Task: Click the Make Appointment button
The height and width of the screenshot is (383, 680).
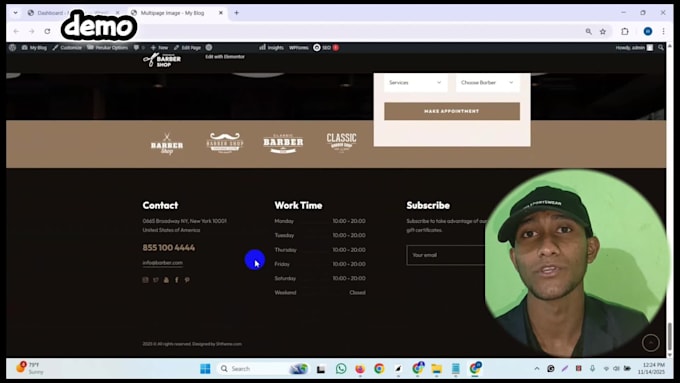Action: (452, 111)
